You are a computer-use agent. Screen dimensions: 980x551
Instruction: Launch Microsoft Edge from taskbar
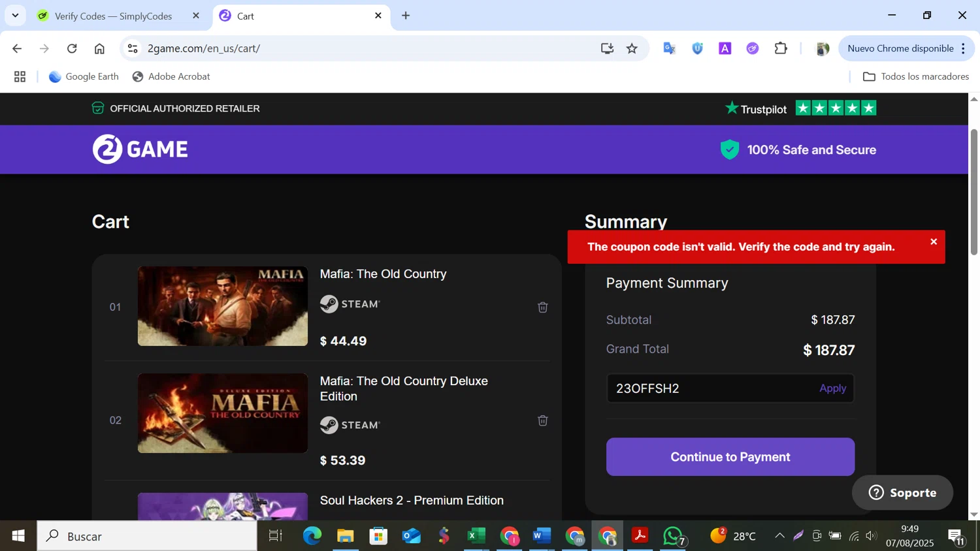[312, 536]
